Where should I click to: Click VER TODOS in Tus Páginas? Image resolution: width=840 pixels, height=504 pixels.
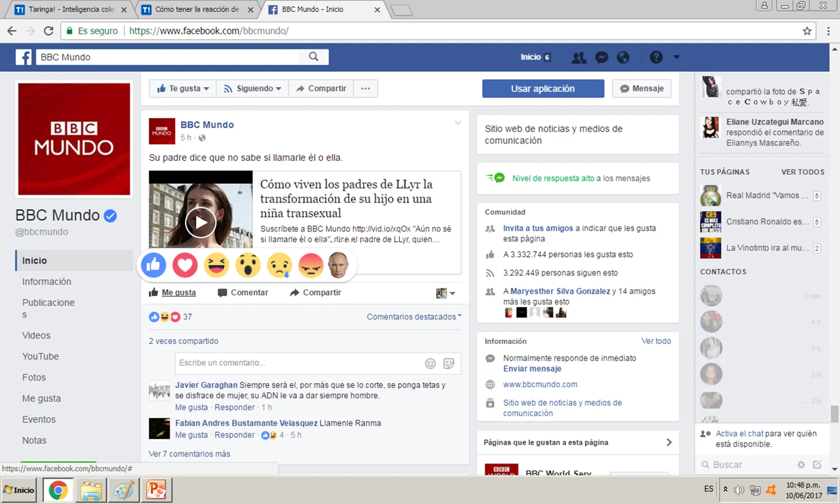coord(803,172)
